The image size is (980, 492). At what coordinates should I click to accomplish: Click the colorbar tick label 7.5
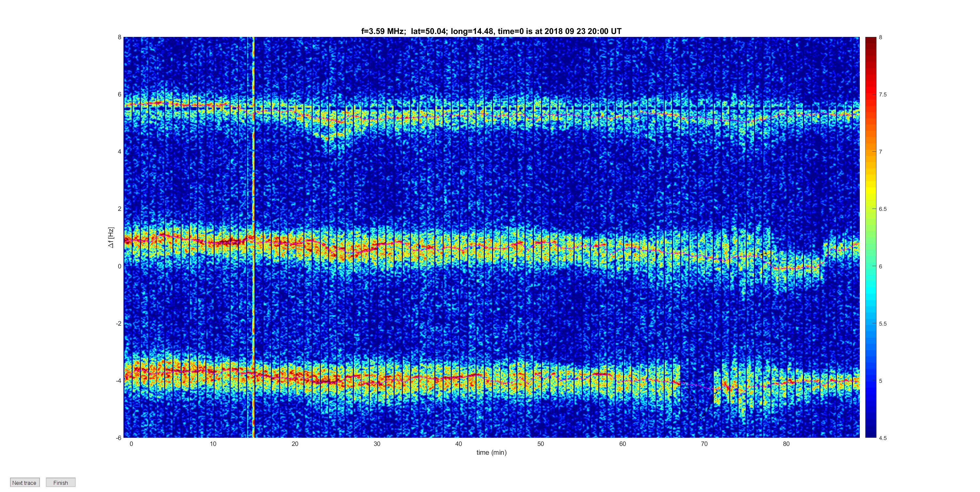point(883,94)
